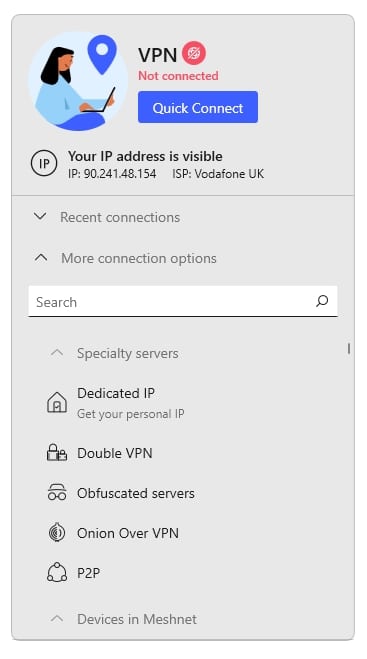The height and width of the screenshot is (659, 367).
Task: Choose Onion Over VPN from the list
Action: [x=128, y=533]
